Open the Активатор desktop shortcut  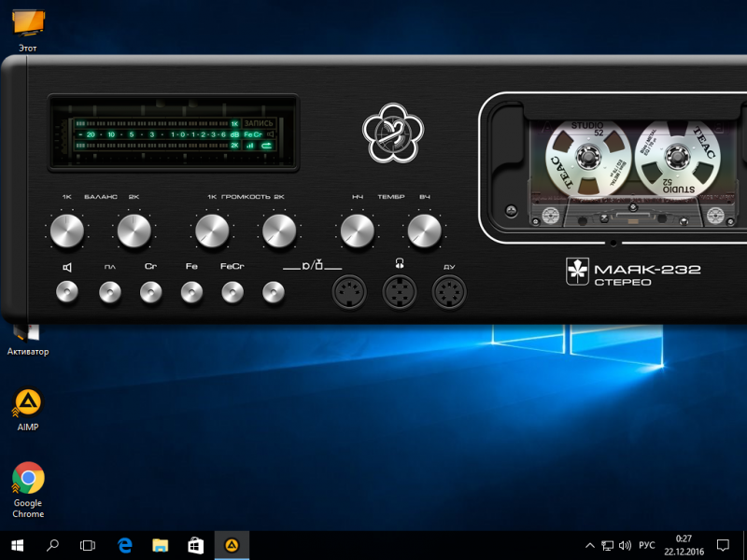click(28, 340)
